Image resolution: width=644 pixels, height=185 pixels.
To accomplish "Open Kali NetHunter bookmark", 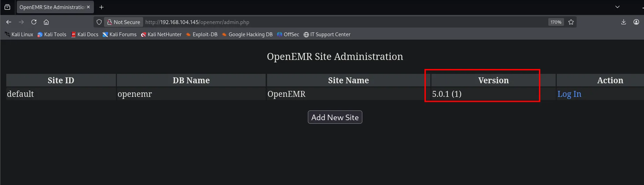I will pos(161,34).
